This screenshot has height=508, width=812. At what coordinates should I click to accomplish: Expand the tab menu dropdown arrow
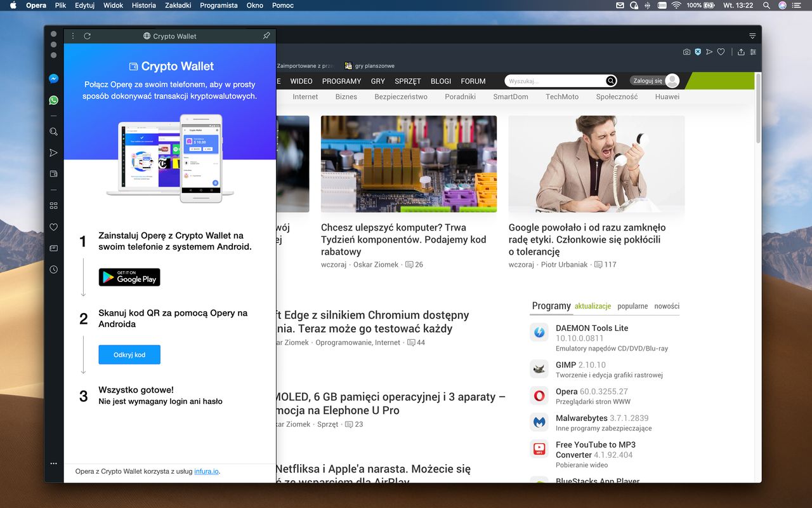point(752,36)
